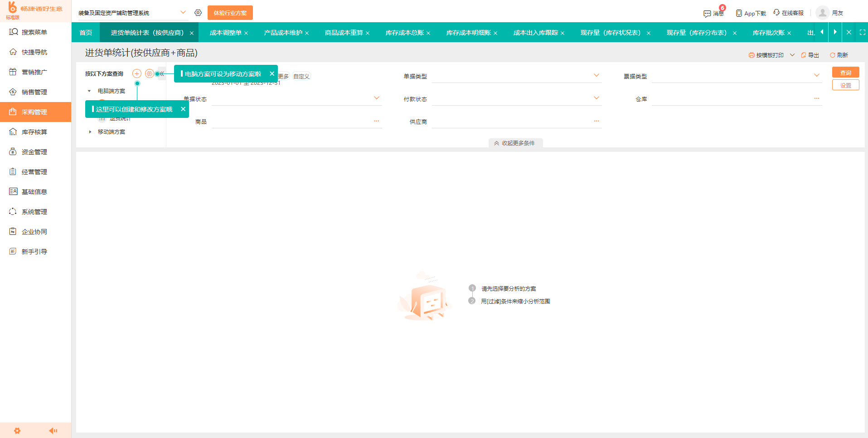Expand the 移动端方案 tree node
868x438 pixels.
[x=90, y=131]
